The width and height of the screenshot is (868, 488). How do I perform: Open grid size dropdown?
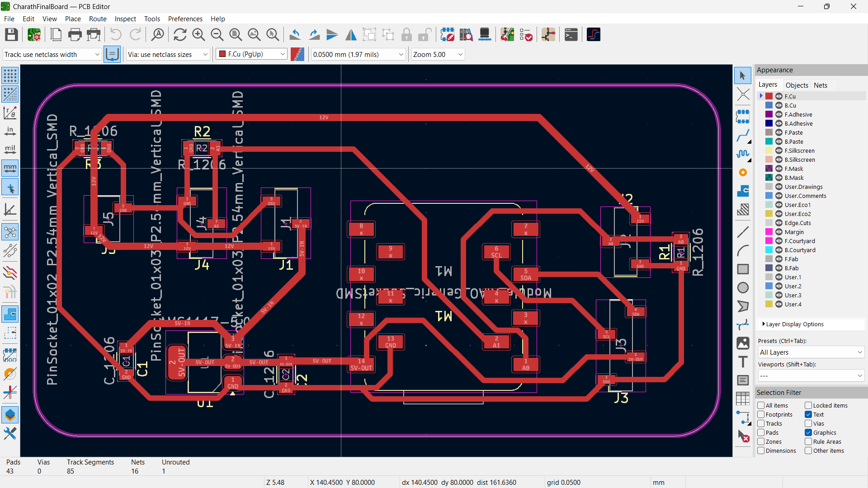(x=358, y=54)
